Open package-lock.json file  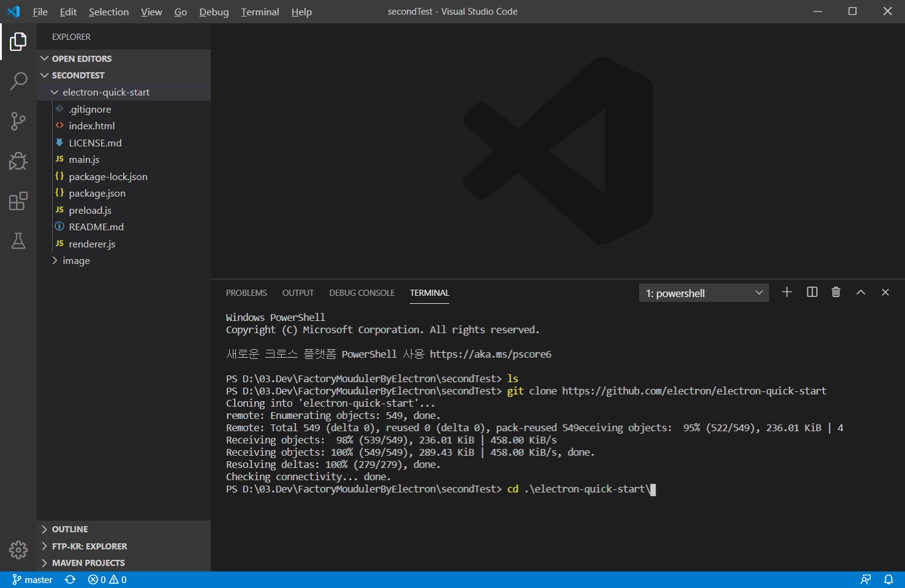pyautogui.click(x=124, y=176)
